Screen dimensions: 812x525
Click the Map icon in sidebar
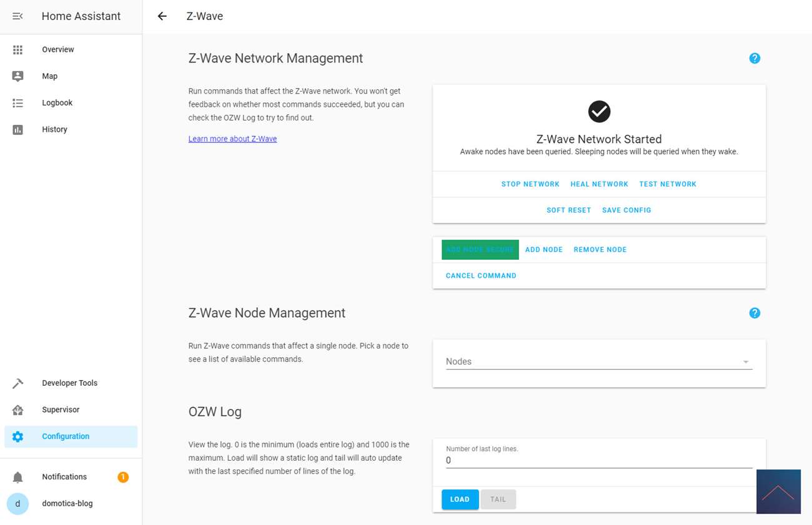17,76
